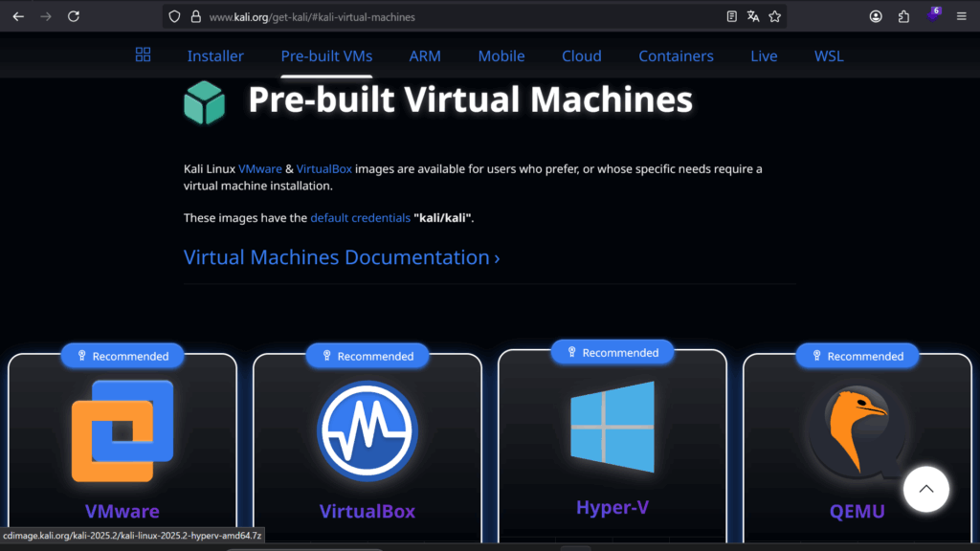Go to the Live tab

(764, 56)
